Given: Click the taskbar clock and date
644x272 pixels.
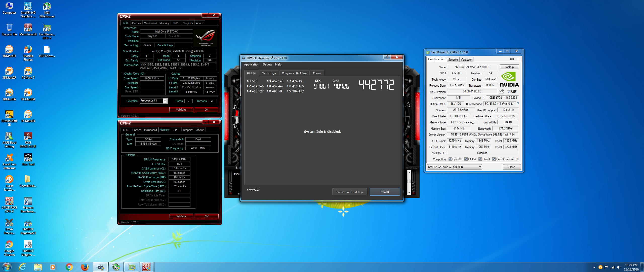Looking at the screenshot, I should click(631, 267).
